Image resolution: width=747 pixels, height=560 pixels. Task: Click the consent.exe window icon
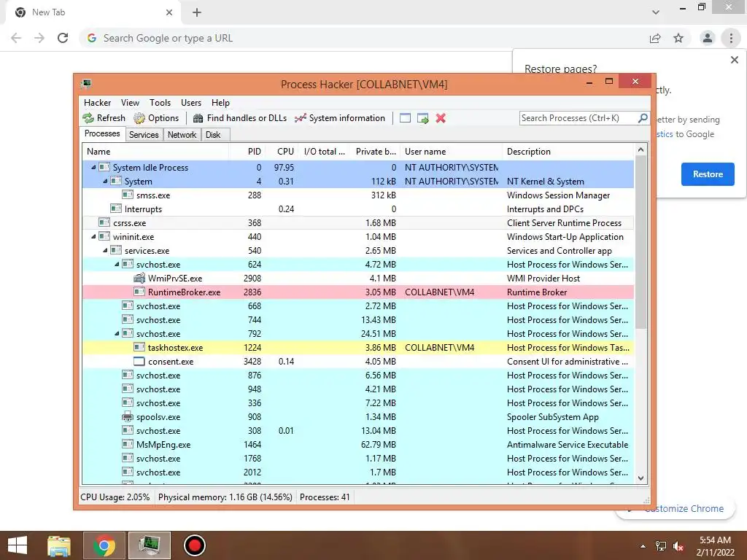139,362
